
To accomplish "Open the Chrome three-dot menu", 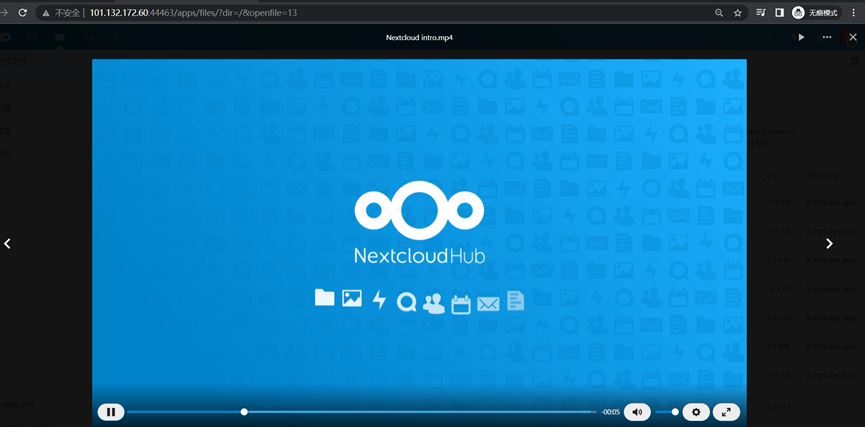I will pos(854,13).
